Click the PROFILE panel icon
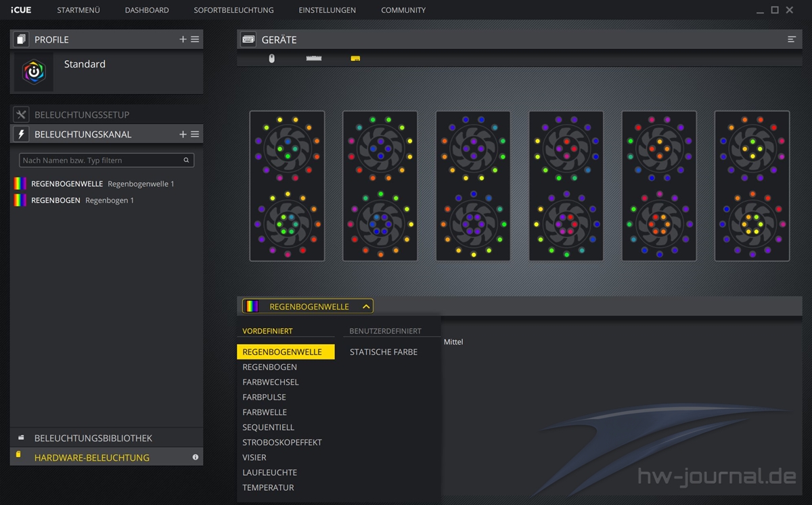This screenshot has height=505, width=812. [x=21, y=39]
